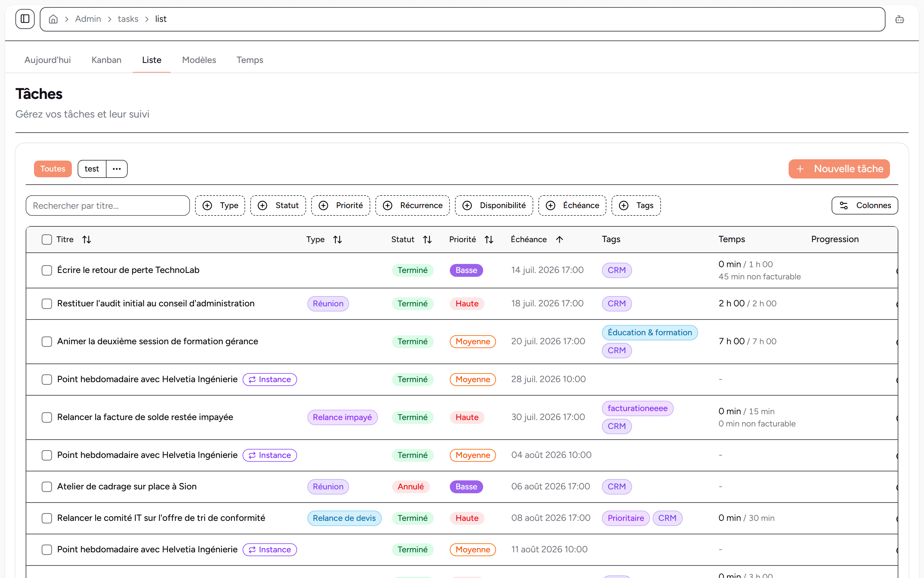924x578 pixels.
Task: Toggle the sidebar panel icon
Action: [x=25, y=19]
